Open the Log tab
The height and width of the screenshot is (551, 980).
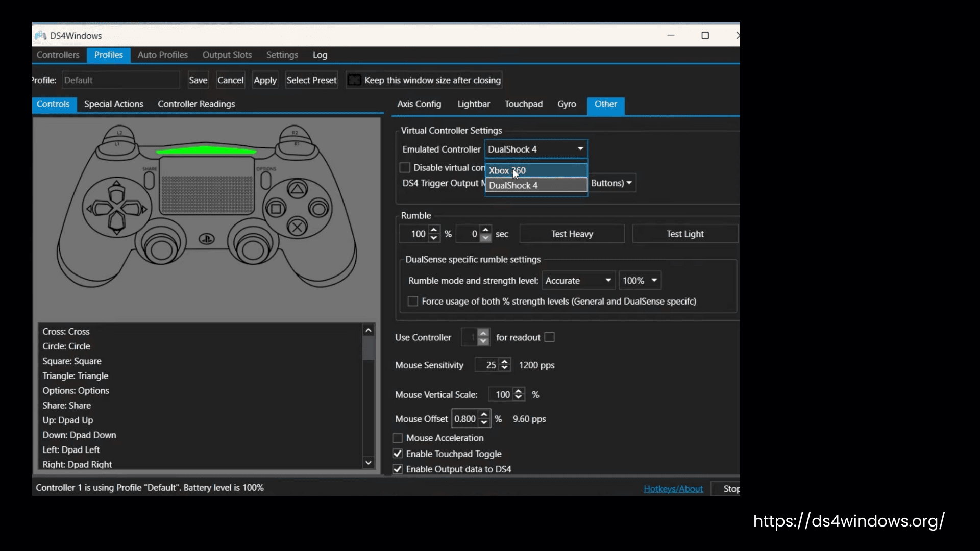point(320,55)
